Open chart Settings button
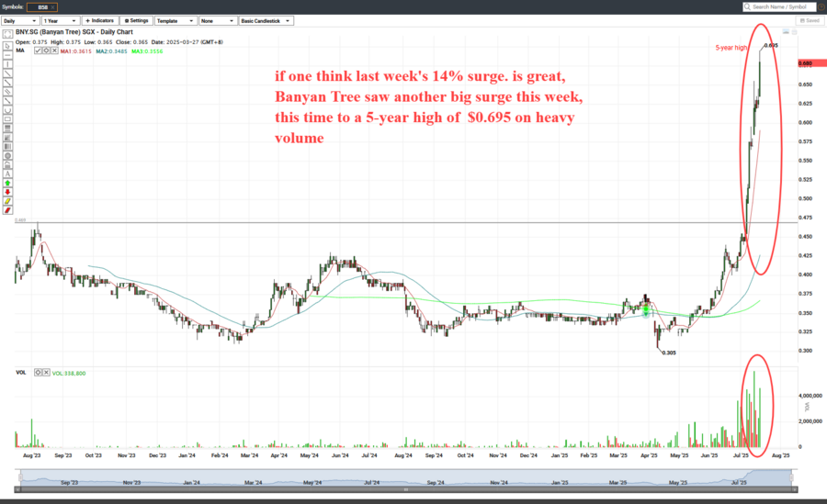827x504 pixels. (136, 20)
